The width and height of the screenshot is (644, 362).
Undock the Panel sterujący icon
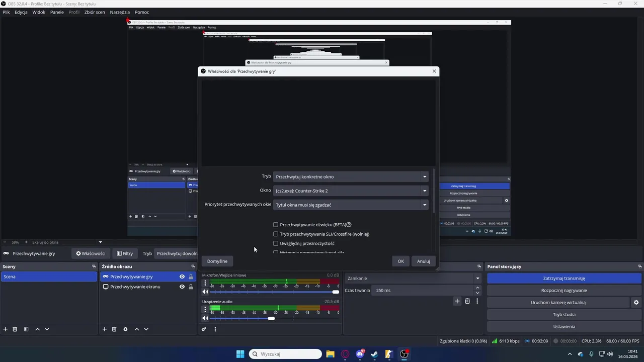(x=639, y=266)
